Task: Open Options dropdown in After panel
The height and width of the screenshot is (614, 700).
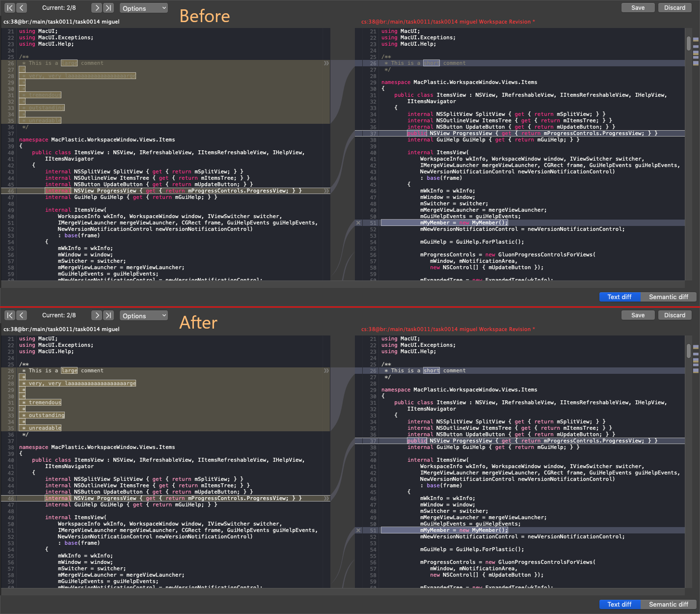Action: [x=144, y=316]
